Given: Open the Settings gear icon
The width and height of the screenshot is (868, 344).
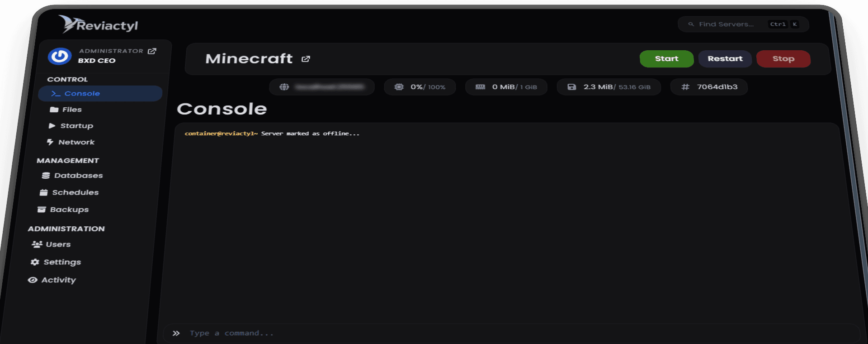Looking at the screenshot, I should pos(35,262).
